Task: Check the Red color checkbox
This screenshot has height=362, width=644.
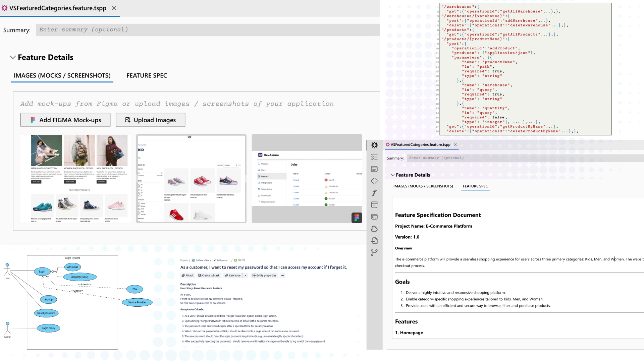Action: tap(140, 212)
